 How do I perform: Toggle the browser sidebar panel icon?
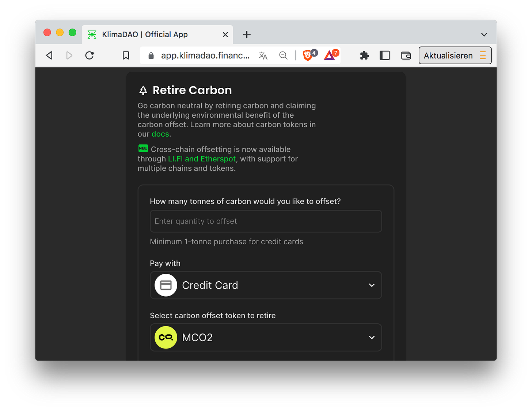pyautogui.click(x=385, y=56)
